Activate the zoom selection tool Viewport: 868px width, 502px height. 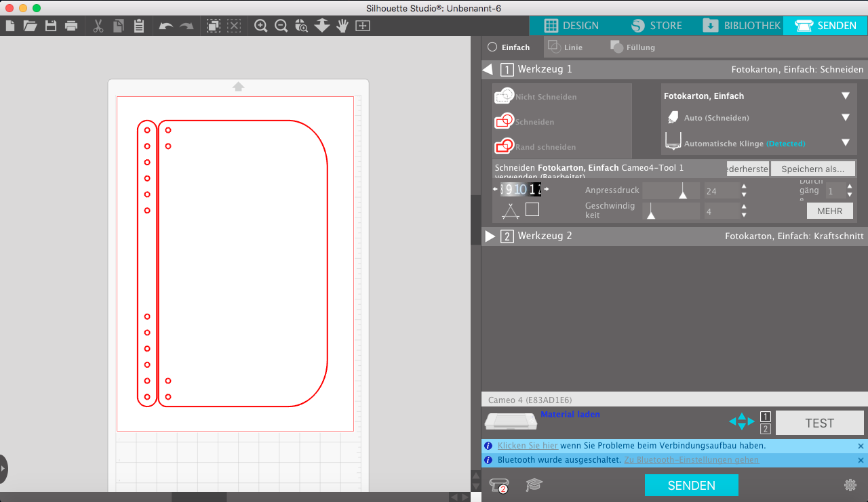302,26
